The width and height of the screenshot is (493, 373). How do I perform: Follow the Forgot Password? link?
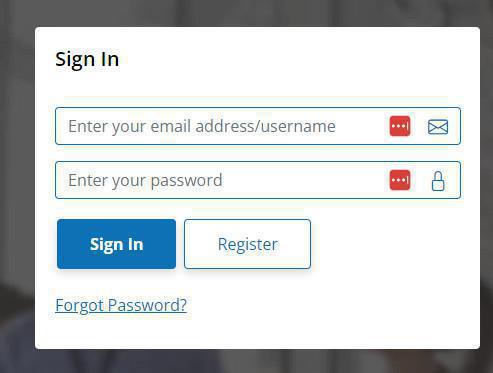click(x=121, y=305)
